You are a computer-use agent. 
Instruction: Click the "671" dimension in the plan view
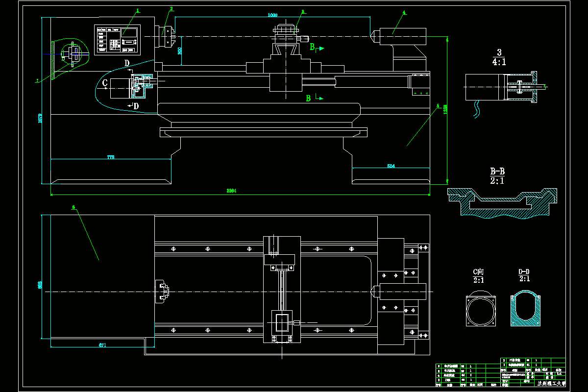click(102, 345)
